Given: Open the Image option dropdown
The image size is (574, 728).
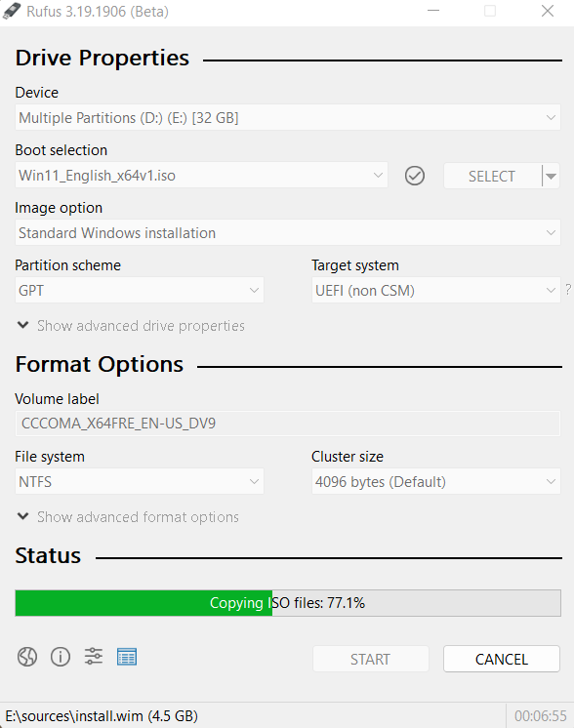Looking at the screenshot, I should coord(287,232).
